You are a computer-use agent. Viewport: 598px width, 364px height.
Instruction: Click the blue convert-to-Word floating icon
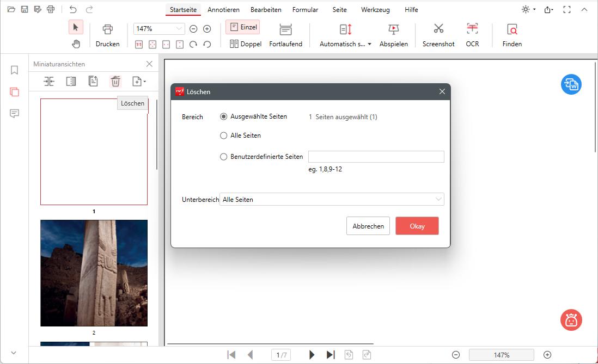click(x=571, y=84)
